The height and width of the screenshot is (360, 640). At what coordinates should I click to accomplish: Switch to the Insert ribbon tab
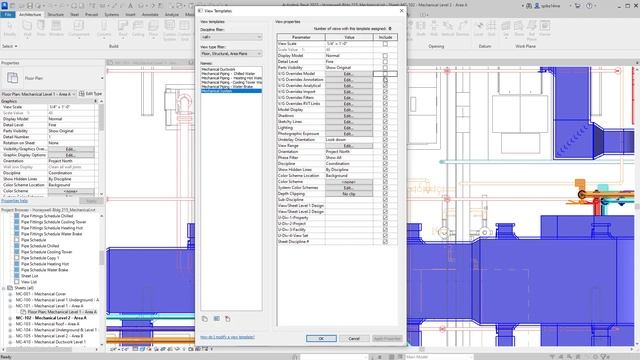[130, 14]
